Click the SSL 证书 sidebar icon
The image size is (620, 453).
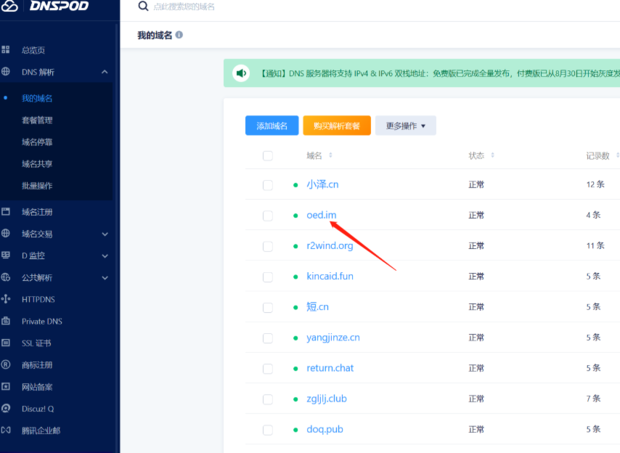(x=6, y=343)
